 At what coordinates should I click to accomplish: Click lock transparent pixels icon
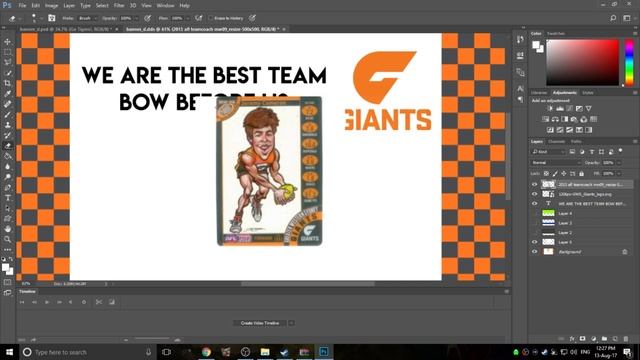pos(546,173)
